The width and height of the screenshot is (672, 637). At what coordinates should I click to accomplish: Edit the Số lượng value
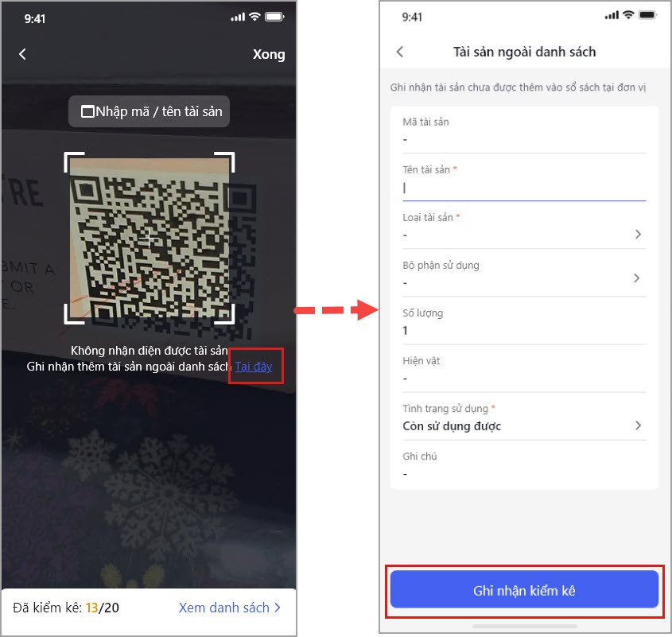click(x=524, y=331)
